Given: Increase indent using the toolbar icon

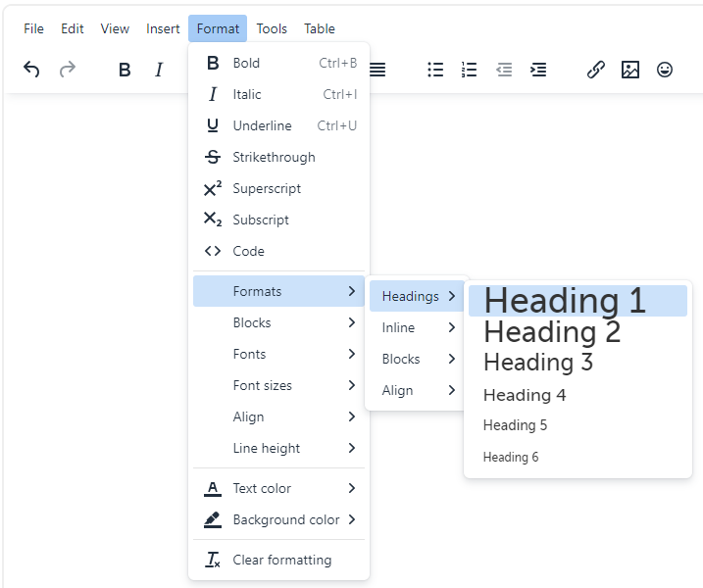Looking at the screenshot, I should pos(538,70).
